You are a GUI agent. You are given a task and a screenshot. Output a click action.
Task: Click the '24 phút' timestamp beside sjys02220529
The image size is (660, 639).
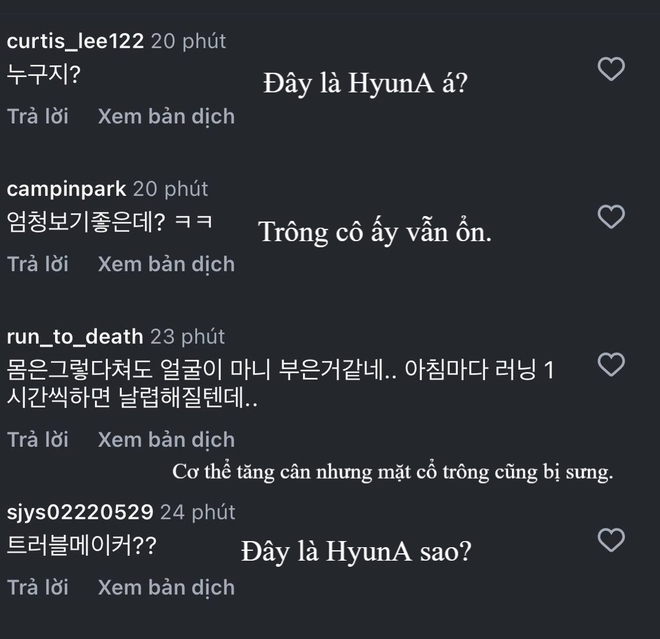click(x=197, y=513)
